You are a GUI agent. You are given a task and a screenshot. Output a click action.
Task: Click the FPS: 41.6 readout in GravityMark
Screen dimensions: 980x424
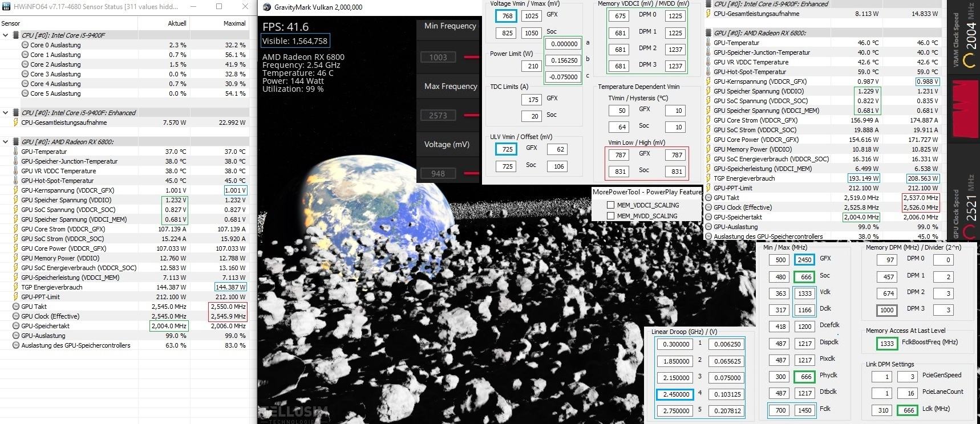click(285, 27)
